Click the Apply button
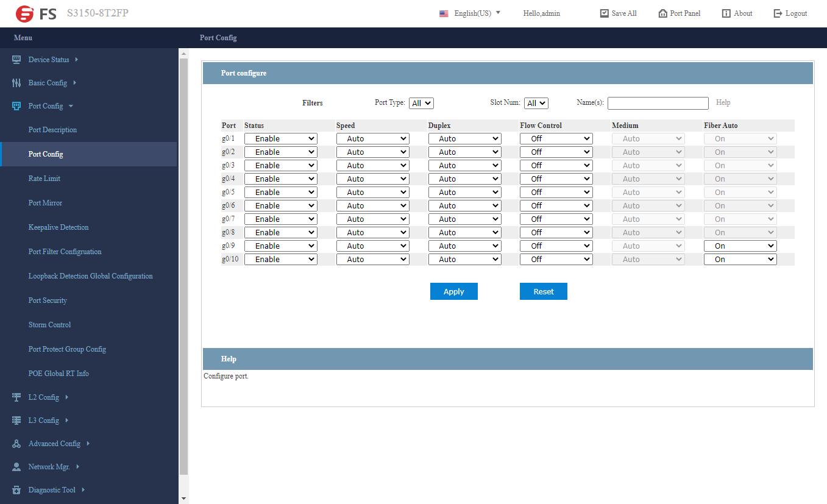Screen dimensions: 827x504 [x=453, y=292]
